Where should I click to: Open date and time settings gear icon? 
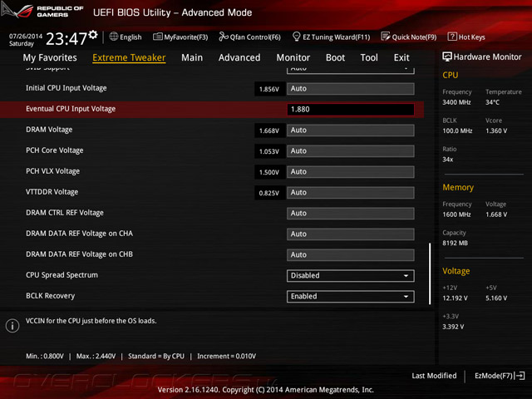click(93, 35)
